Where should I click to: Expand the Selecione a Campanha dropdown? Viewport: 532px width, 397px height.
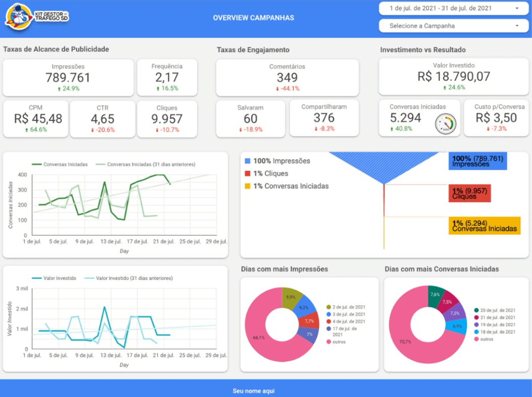tap(454, 26)
